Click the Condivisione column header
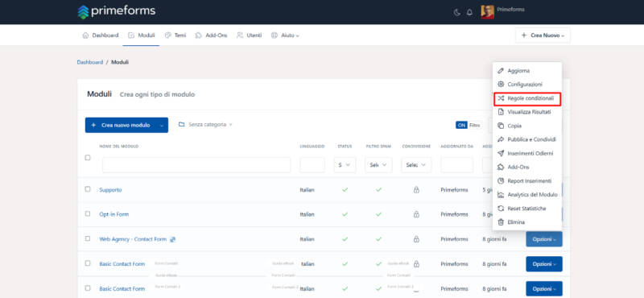The width and height of the screenshot is (644, 298). (416, 147)
